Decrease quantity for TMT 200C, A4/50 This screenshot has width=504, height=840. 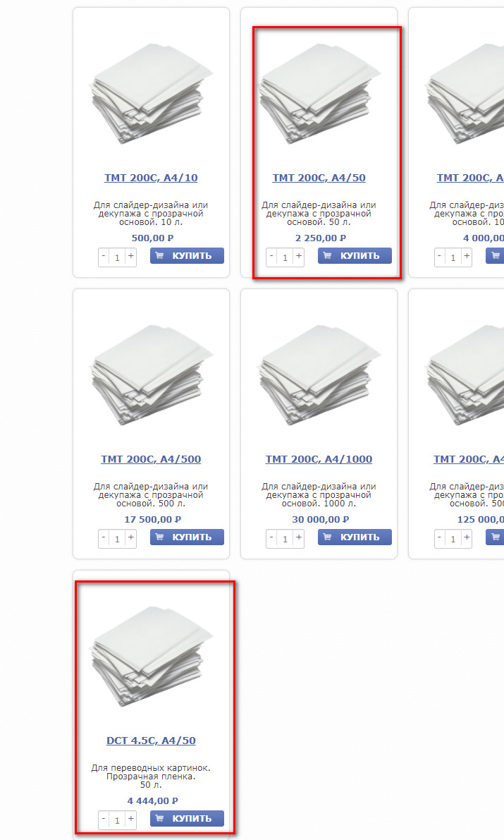pyautogui.click(x=271, y=257)
